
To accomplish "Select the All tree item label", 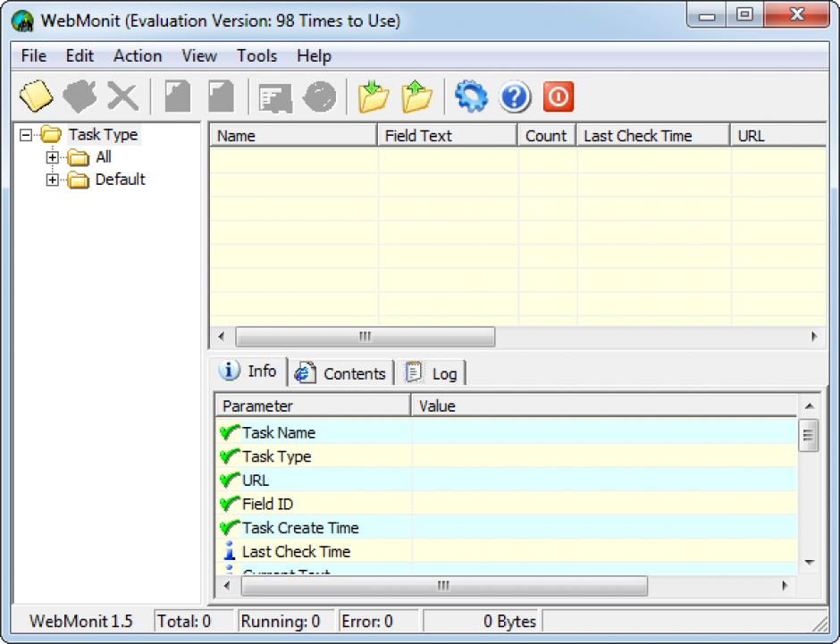I will pyautogui.click(x=104, y=157).
